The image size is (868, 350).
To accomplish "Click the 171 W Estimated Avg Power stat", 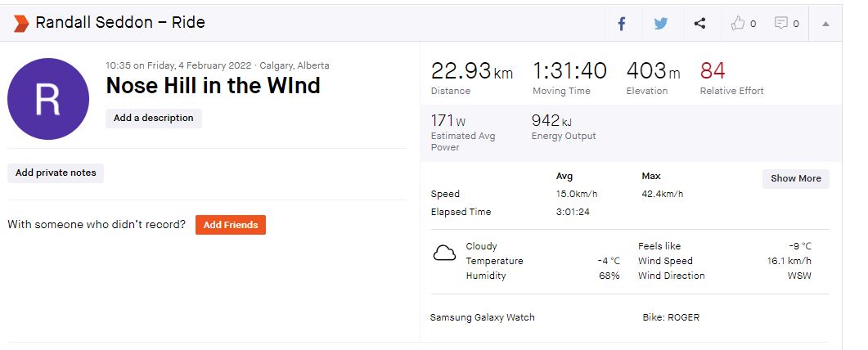I will point(448,122).
